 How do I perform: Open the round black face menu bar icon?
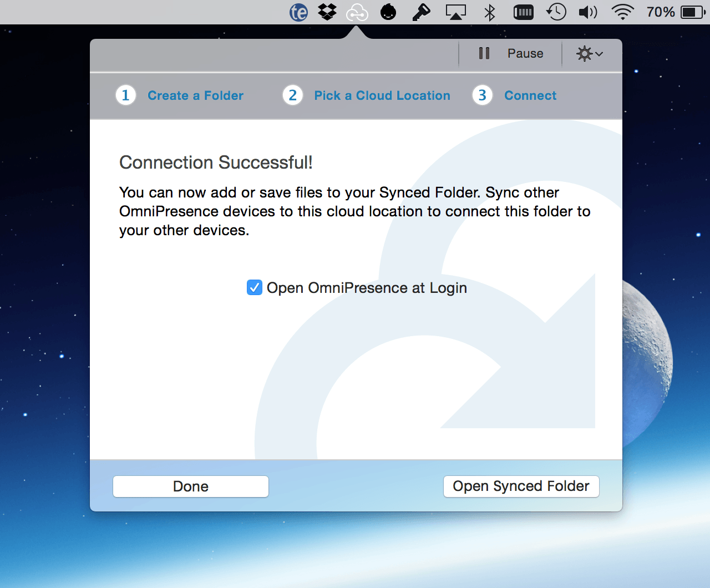pyautogui.click(x=388, y=12)
